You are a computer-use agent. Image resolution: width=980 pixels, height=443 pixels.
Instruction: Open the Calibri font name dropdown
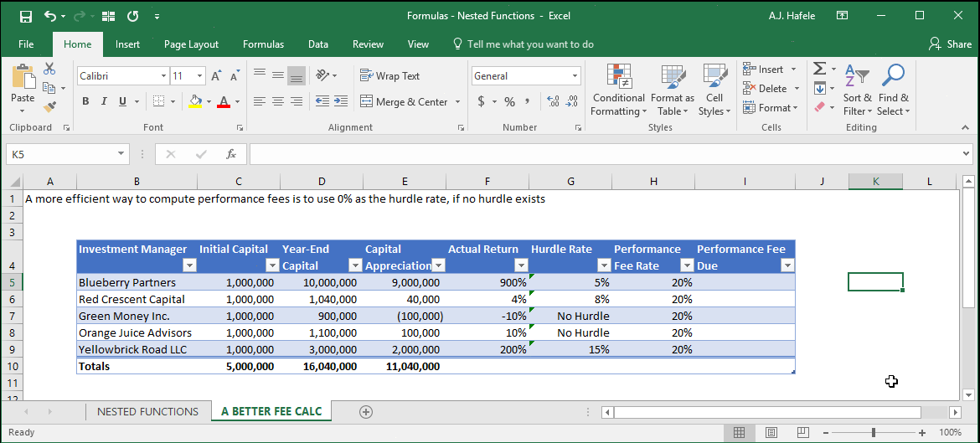coord(163,76)
